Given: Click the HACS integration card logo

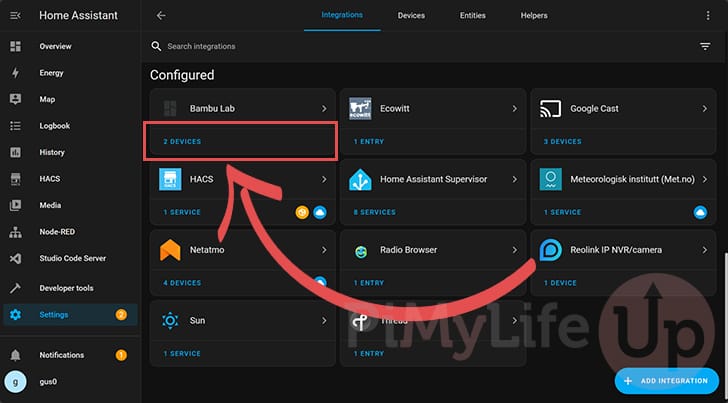Looking at the screenshot, I should tap(170, 179).
